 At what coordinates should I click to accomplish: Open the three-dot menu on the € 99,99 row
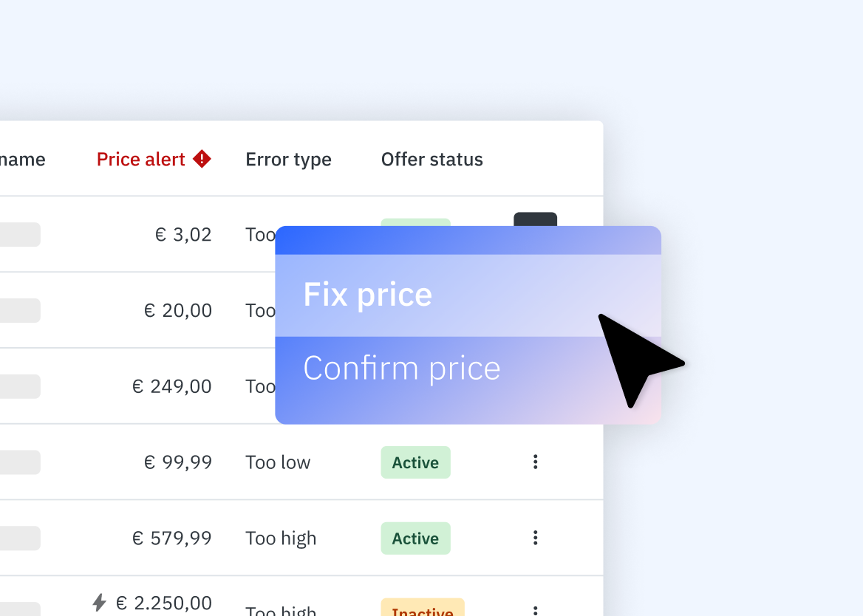535,462
